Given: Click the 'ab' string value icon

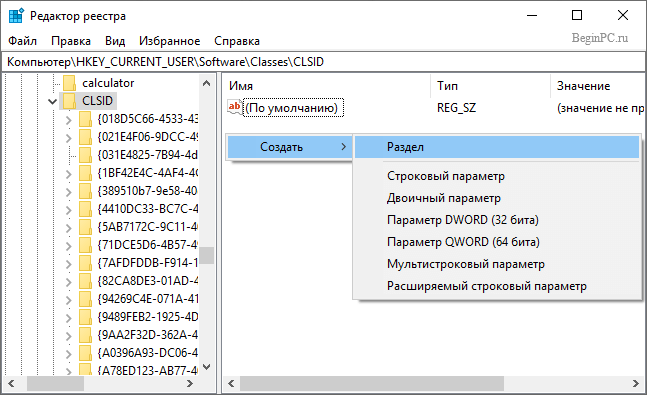Looking at the screenshot, I should [234, 107].
